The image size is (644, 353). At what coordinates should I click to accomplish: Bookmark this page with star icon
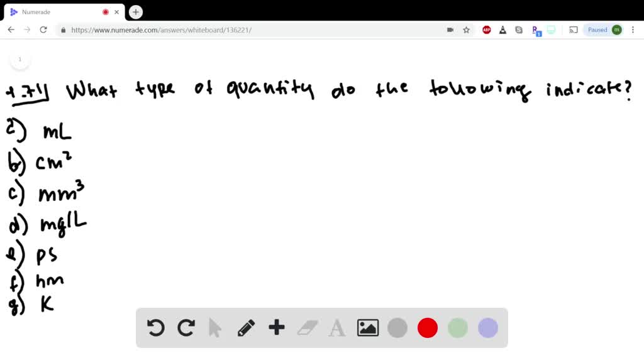coord(466,30)
